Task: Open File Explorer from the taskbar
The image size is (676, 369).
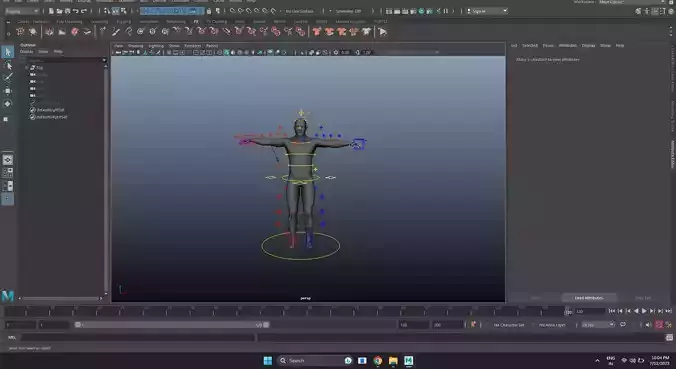Action: pos(393,360)
